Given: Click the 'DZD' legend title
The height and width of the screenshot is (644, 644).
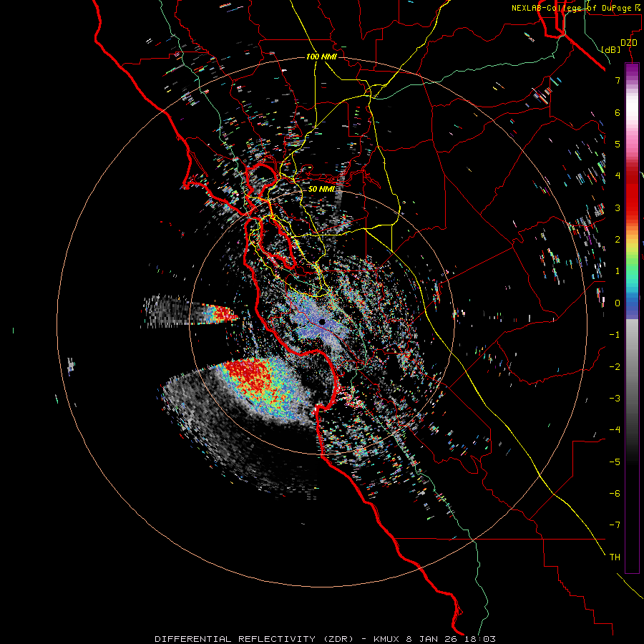Looking at the screenshot, I should [x=628, y=43].
